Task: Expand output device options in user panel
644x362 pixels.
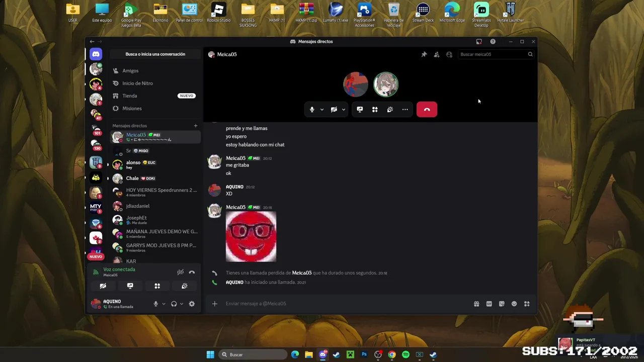Action: pos(182,304)
